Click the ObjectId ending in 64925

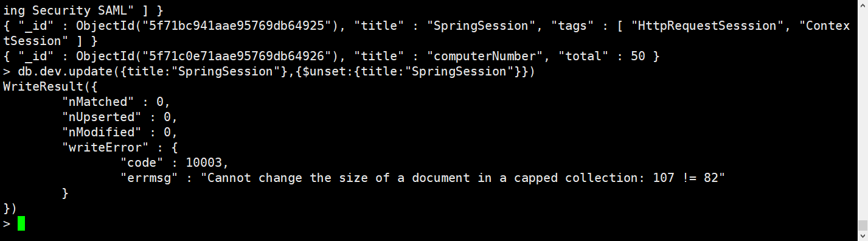point(207,26)
